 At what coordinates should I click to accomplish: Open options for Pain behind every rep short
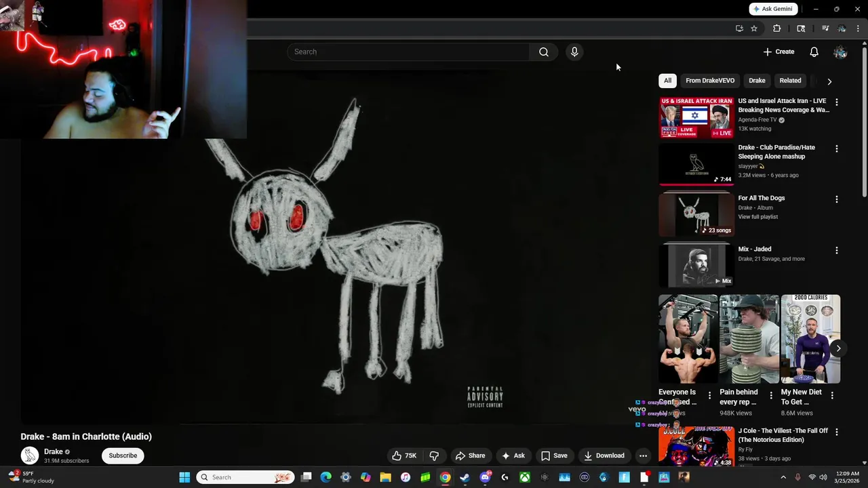point(770,395)
